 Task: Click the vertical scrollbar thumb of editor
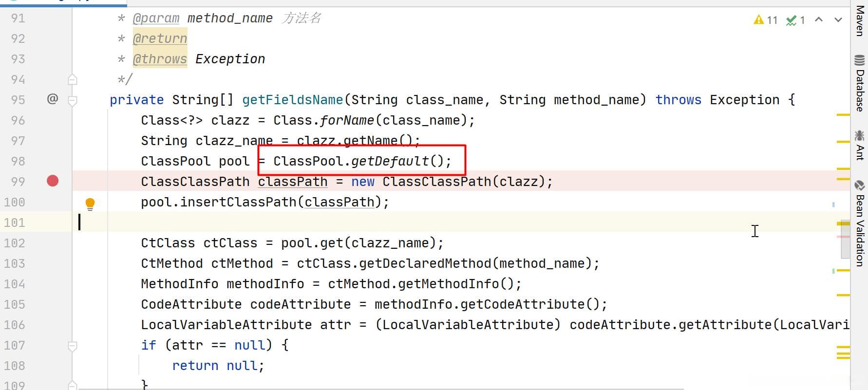tap(845, 240)
